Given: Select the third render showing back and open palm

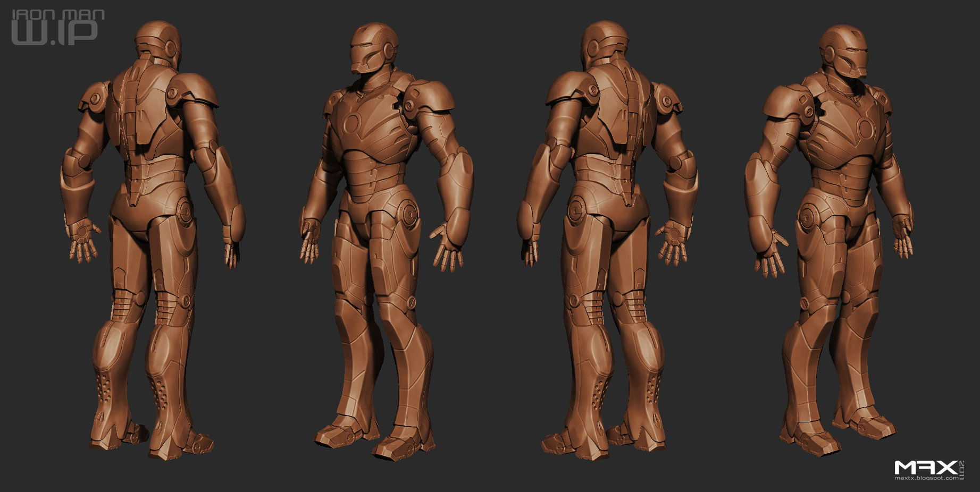Looking at the screenshot, I should coord(608,240).
